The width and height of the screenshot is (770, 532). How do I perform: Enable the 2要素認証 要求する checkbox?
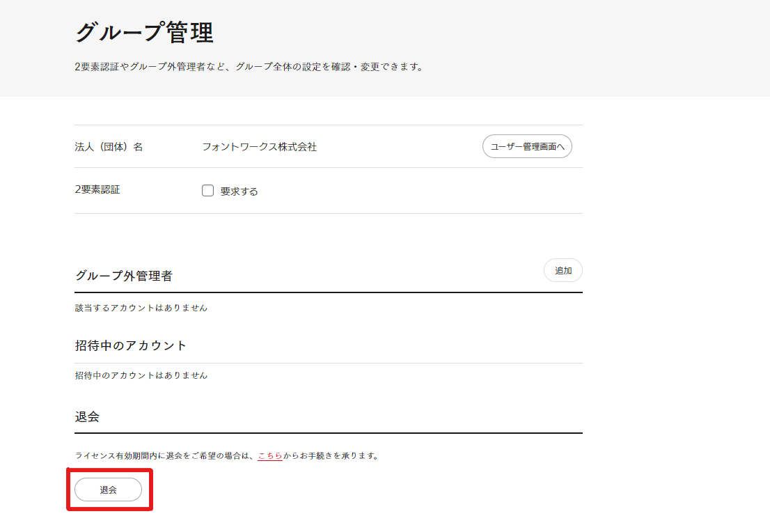point(207,191)
